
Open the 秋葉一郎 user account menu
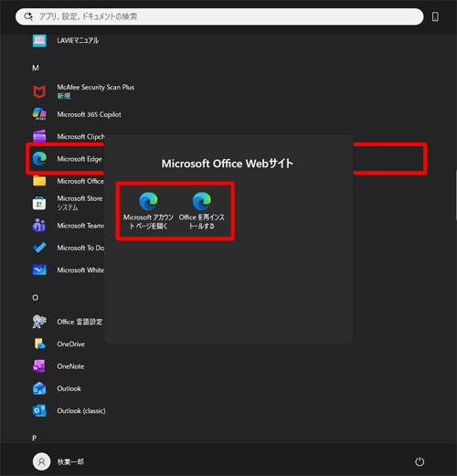pos(58,461)
